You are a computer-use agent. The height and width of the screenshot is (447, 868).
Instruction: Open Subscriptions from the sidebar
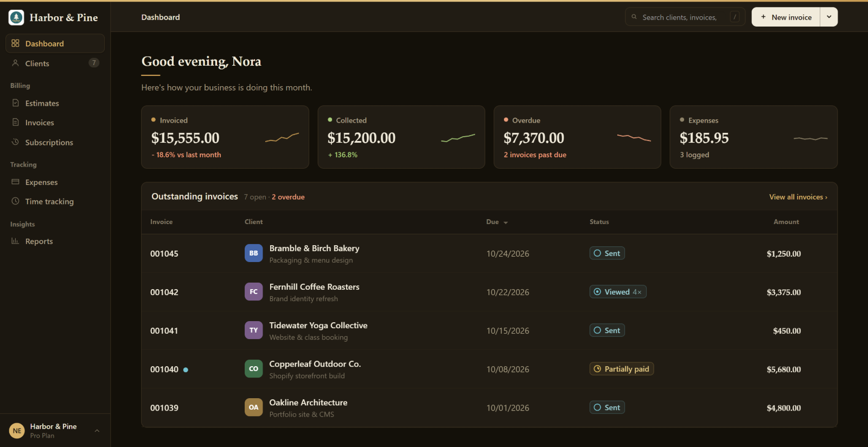55,142
